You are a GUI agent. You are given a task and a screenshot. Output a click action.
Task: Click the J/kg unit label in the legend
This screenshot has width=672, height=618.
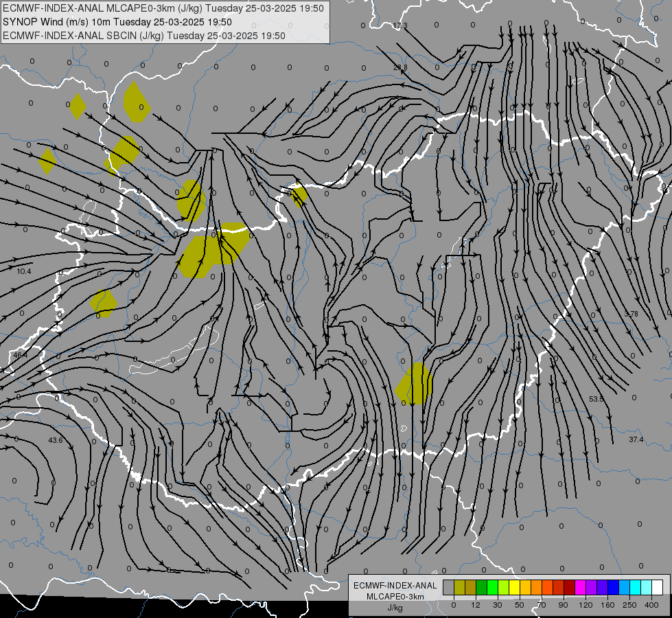[x=395, y=608]
